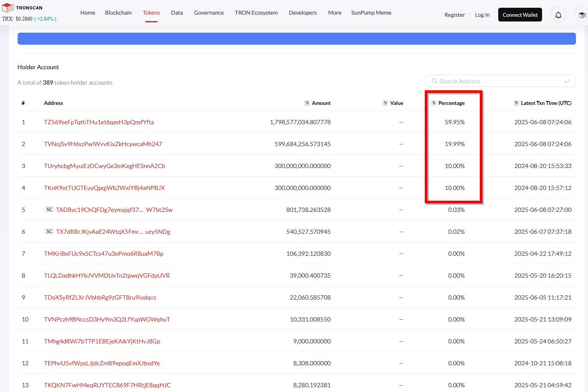Click the search magnifier icon
Screen dimensions: 588x392
coord(435,81)
